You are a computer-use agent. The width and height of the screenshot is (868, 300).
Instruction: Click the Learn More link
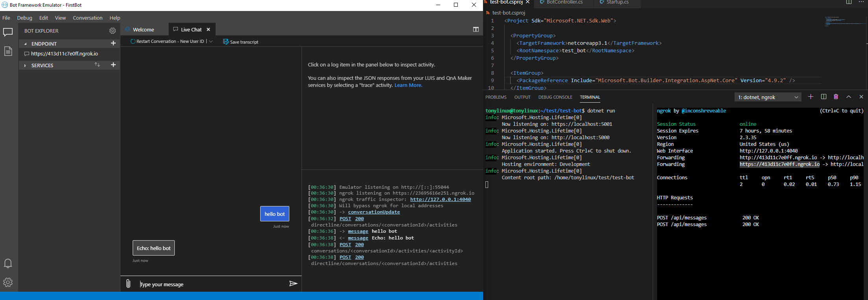click(408, 85)
